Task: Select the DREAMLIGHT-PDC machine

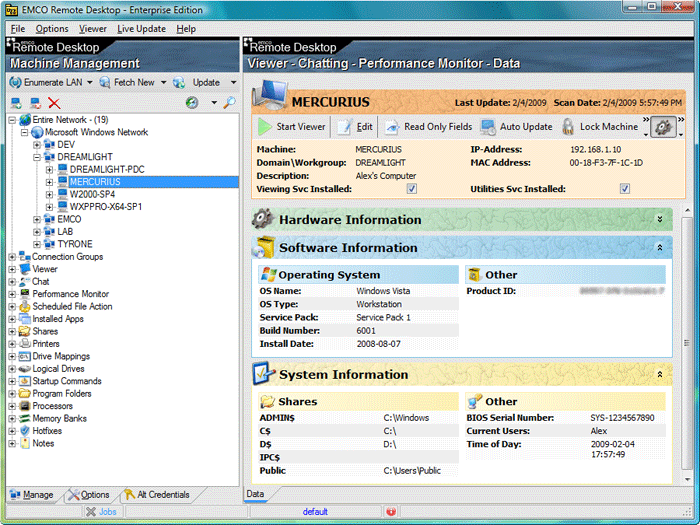Action: pyautogui.click(x=107, y=170)
